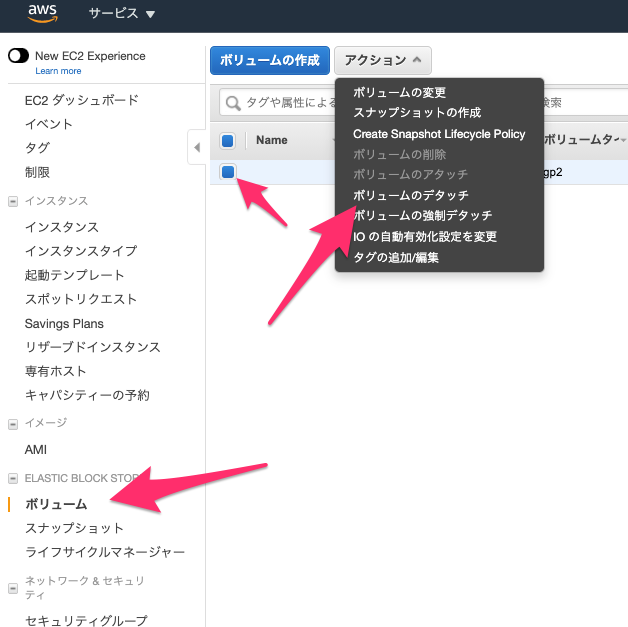Choose ボリュームの強制デタッチ menu item

click(423, 216)
